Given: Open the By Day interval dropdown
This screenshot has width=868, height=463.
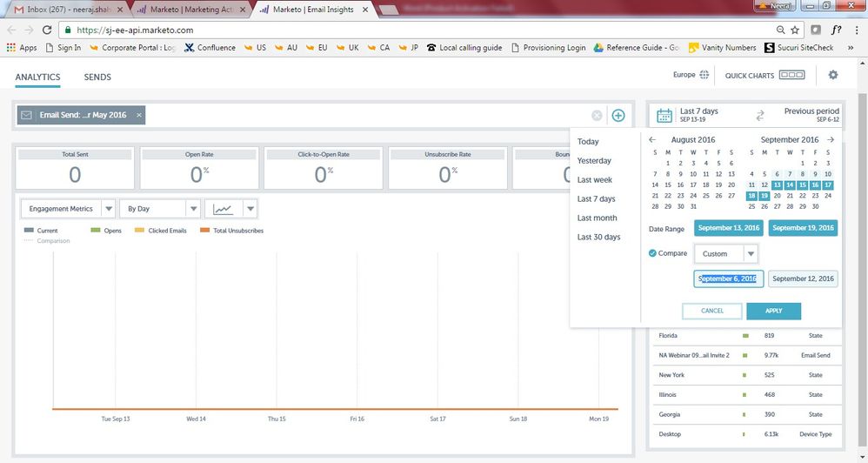Looking at the screenshot, I should 193,209.
